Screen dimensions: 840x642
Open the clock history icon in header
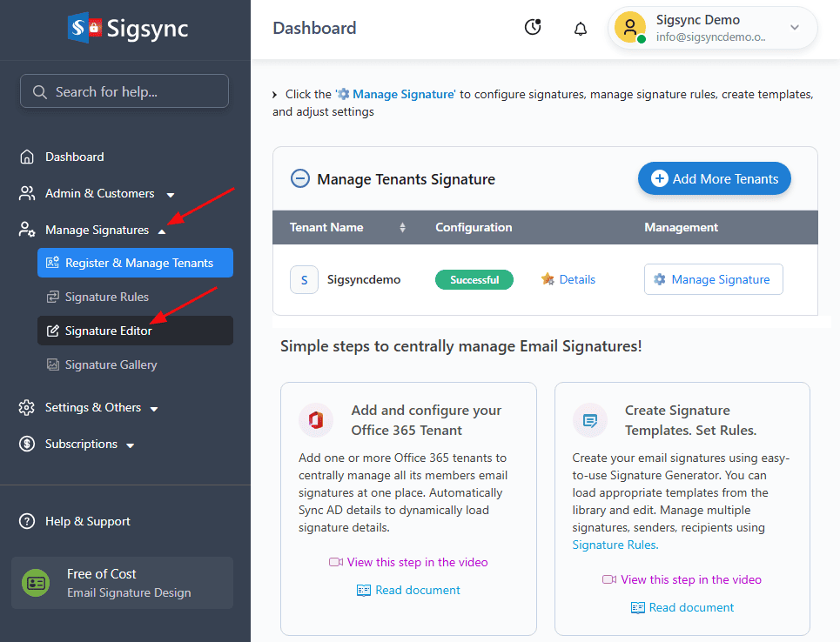(x=533, y=28)
